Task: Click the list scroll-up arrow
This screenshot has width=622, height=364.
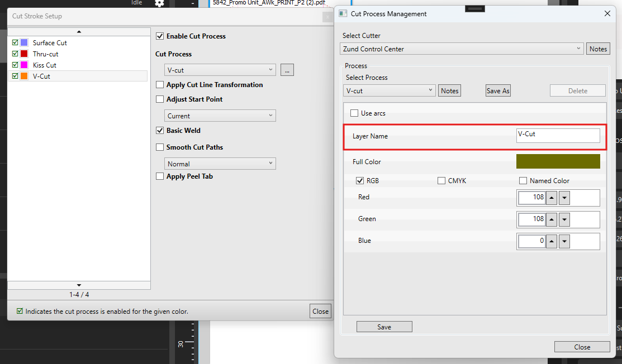Action: point(79,31)
